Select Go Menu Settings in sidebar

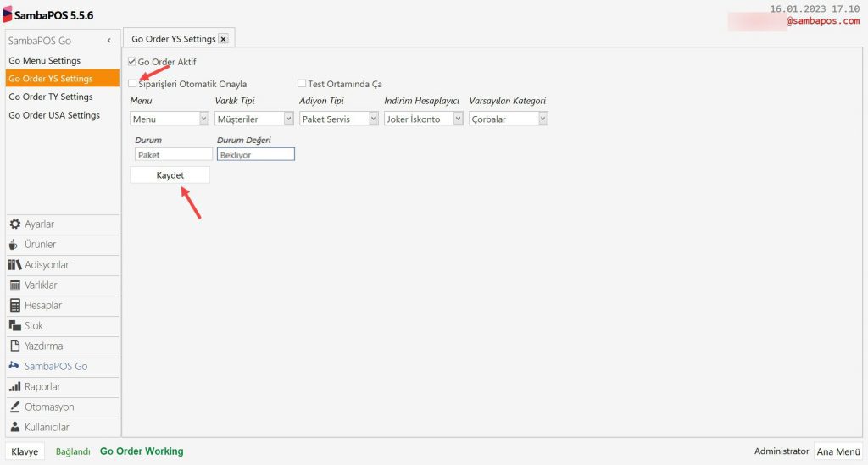(45, 61)
